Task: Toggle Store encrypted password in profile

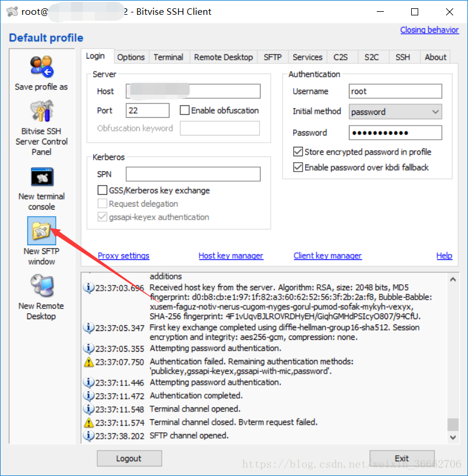Action: tap(298, 152)
